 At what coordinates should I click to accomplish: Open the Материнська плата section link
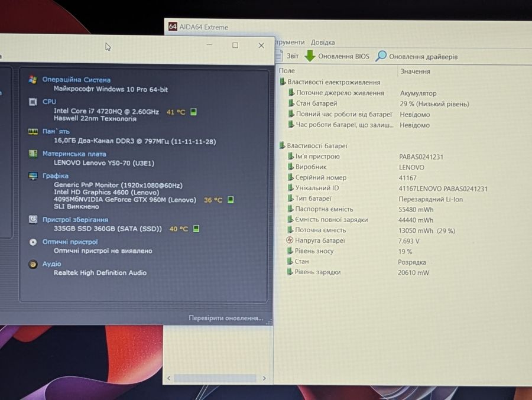pyautogui.click(x=74, y=154)
